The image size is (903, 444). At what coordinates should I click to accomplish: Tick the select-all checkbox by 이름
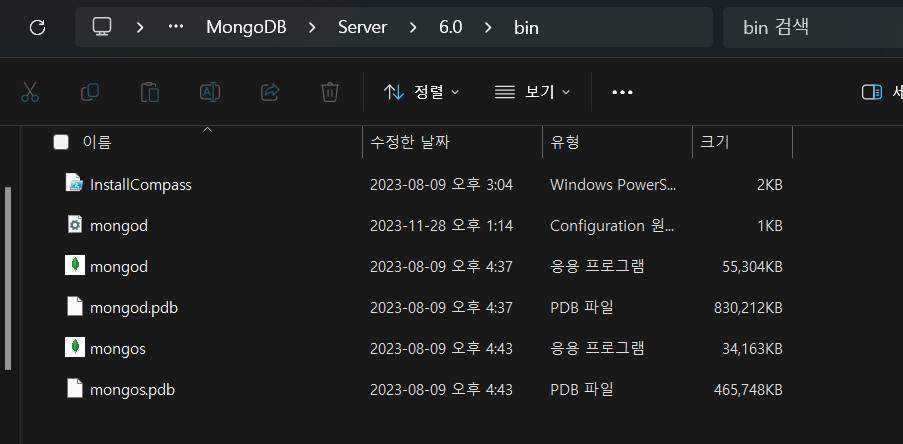pos(60,142)
